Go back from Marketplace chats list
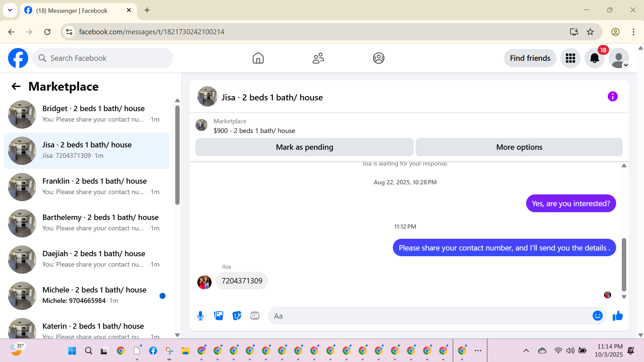This screenshot has height=362, width=644. click(16, 87)
